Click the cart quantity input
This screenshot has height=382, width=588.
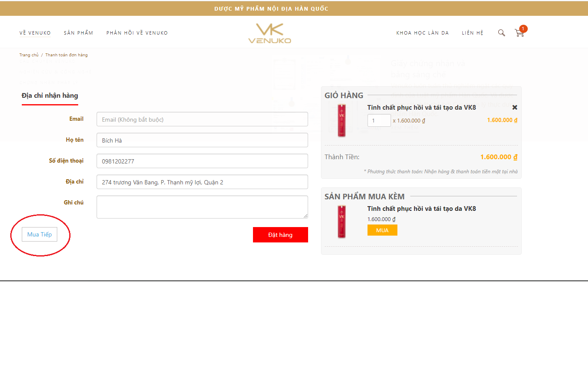click(379, 120)
